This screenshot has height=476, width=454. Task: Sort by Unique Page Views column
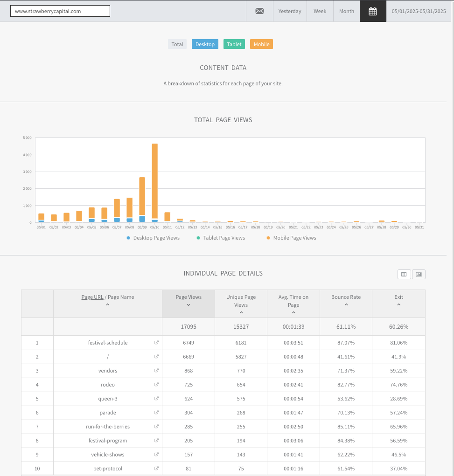click(241, 304)
